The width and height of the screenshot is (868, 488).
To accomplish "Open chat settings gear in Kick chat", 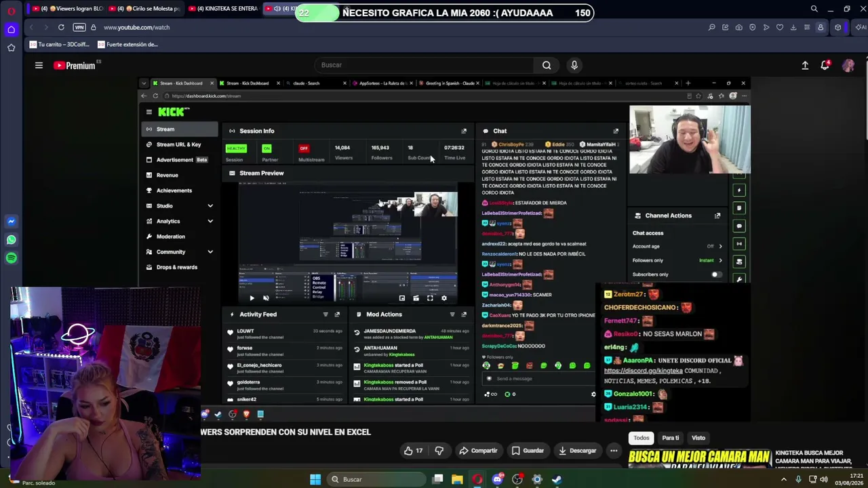I will pyautogui.click(x=593, y=394).
